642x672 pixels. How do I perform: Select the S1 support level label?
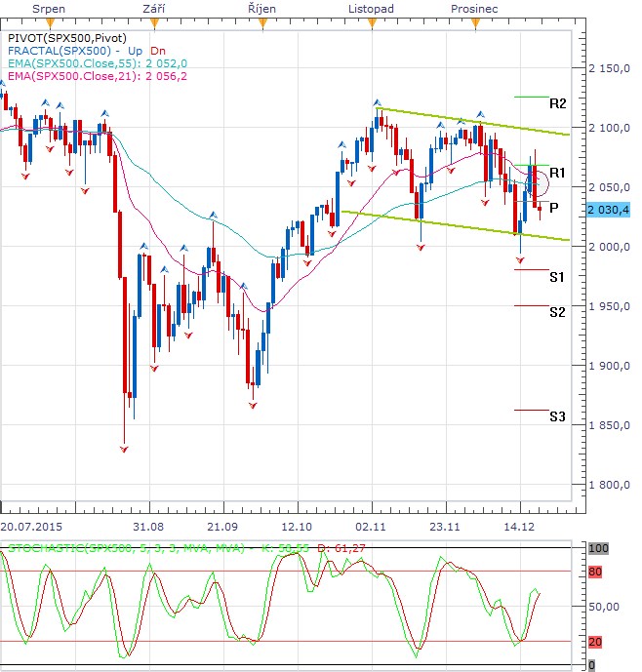pyautogui.click(x=557, y=277)
